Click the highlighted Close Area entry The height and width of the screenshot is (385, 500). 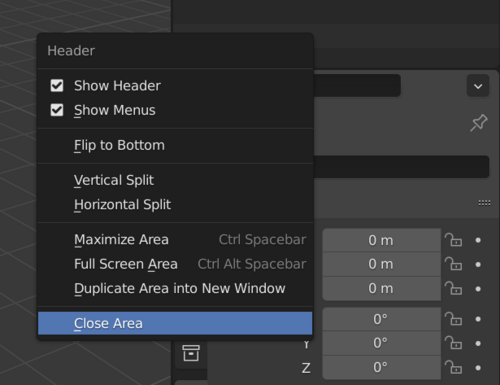pos(175,323)
